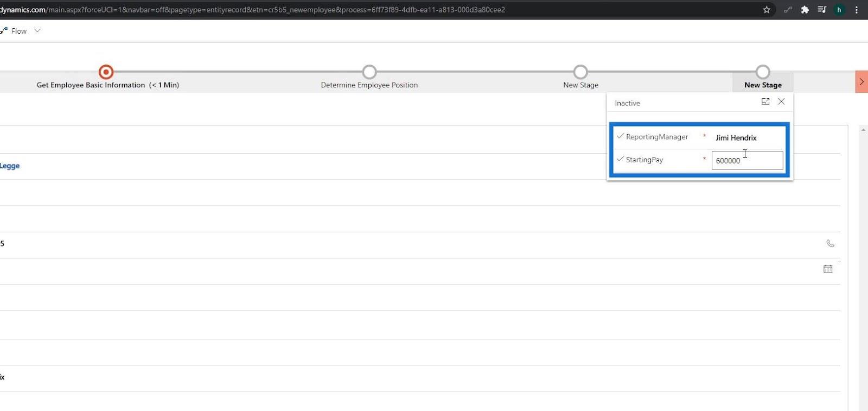
Task: Click the red active stage circle marker
Action: [106, 72]
